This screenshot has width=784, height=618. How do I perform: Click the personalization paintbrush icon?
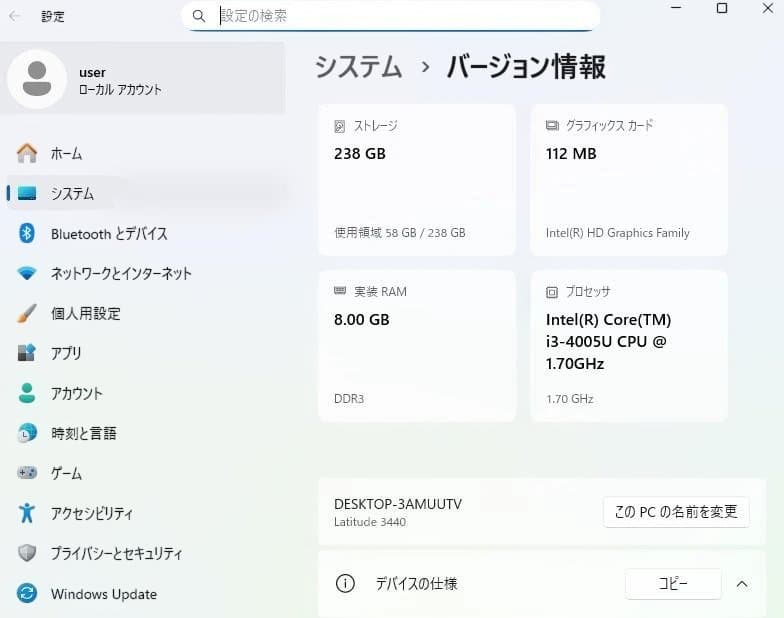pyautogui.click(x=27, y=313)
